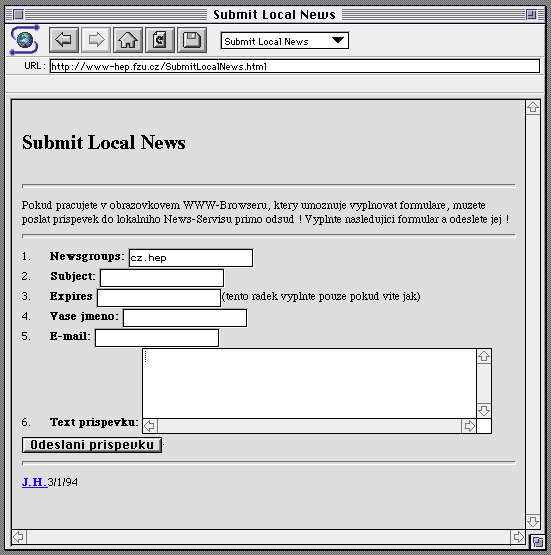Click text area scroll right arrow

pyautogui.click(x=469, y=426)
